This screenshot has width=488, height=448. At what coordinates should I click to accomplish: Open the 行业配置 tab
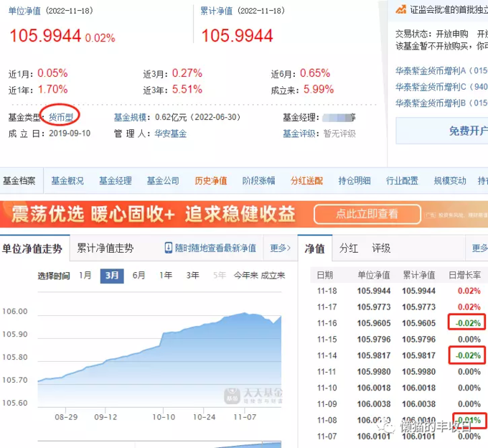coord(402,181)
